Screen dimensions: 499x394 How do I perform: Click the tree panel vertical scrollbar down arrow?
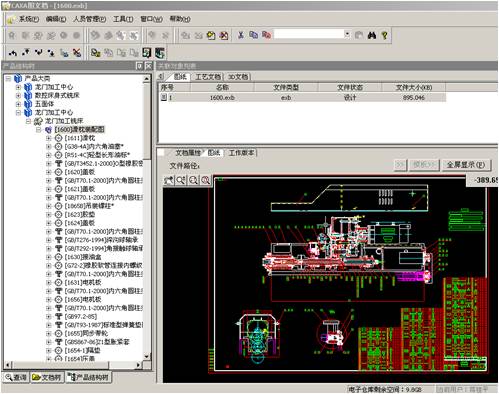click(147, 357)
